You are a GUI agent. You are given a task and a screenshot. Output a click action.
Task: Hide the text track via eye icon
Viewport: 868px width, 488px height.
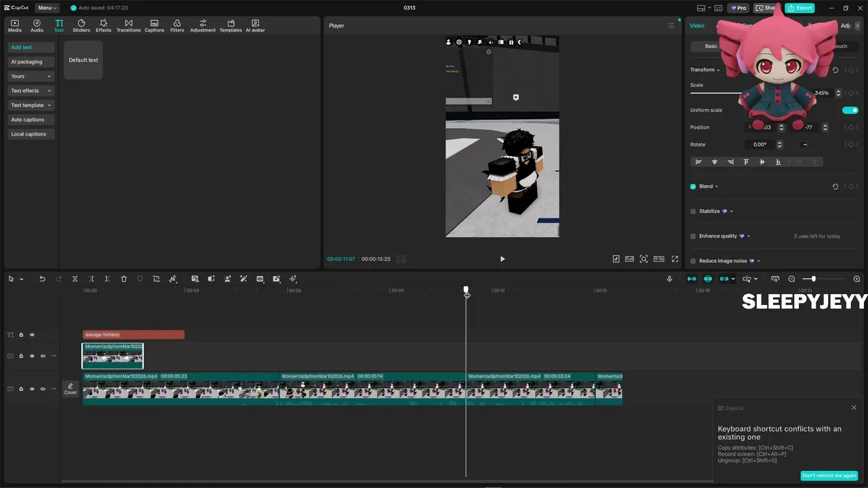click(x=32, y=335)
